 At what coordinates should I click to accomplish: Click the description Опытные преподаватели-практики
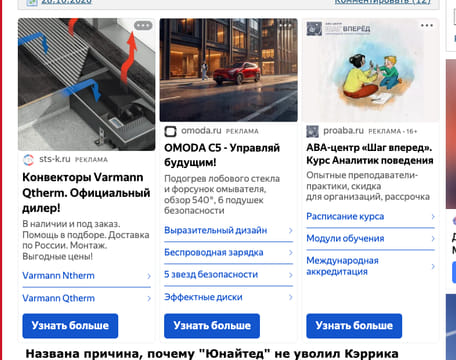[x=368, y=186]
